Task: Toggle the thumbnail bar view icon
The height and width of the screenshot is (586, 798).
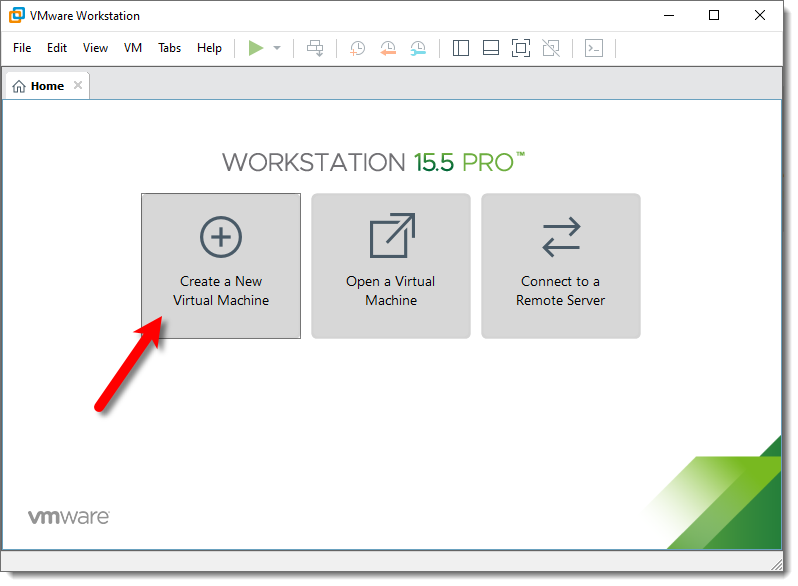Action: click(490, 48)
